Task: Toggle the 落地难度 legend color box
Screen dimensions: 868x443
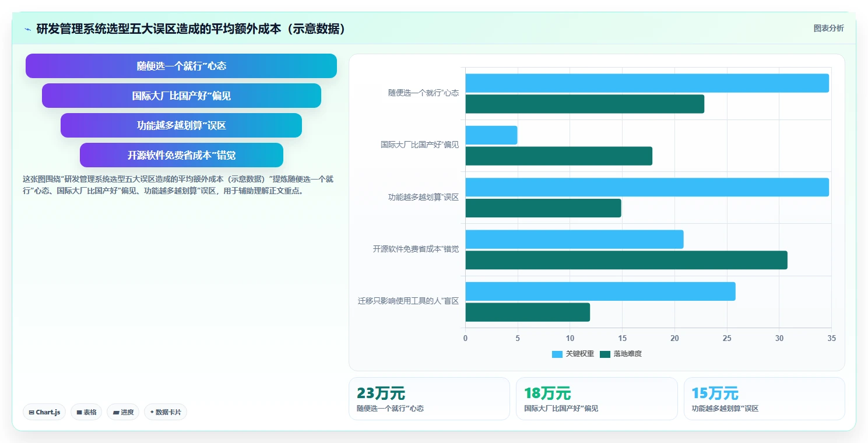Action: point(605,354)
